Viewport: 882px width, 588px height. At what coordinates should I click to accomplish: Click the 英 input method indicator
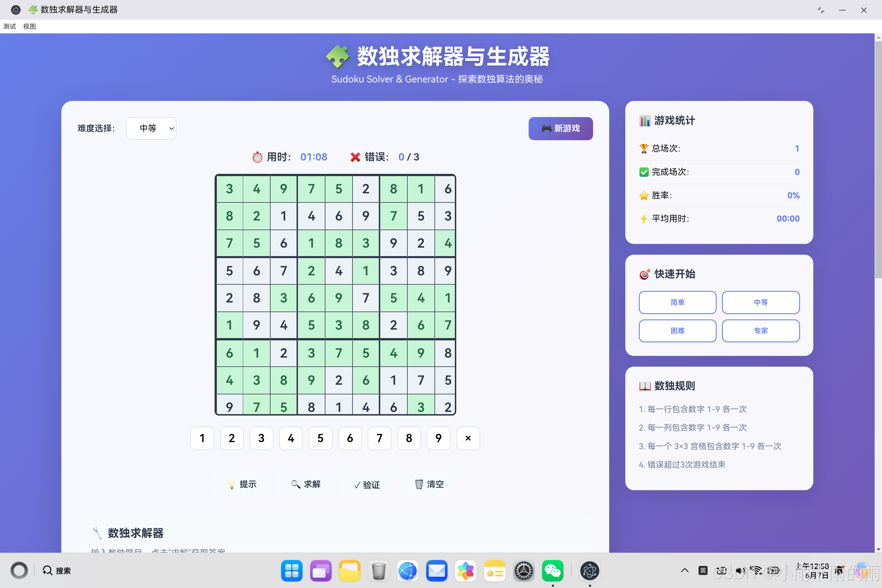(703, 570)
